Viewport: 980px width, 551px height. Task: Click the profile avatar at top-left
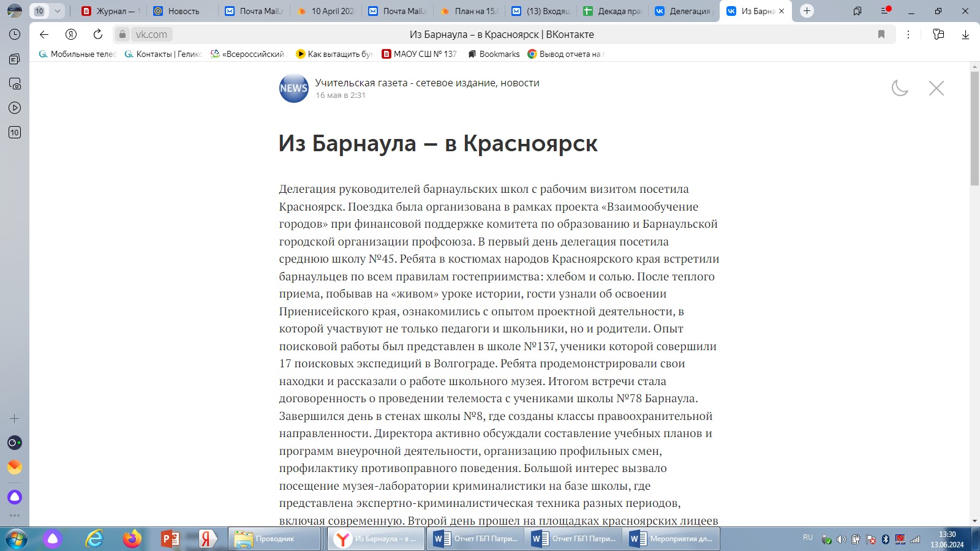click(15, 11)
